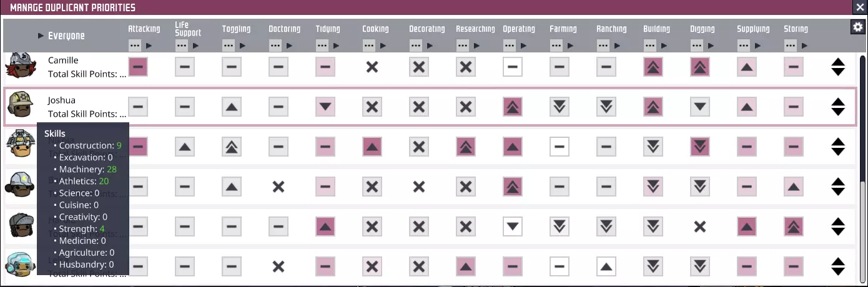Image resolution: width=868 pixels, height=287 pixels.
Task: Click Joshua's Farming priority cell
Action: (559, 107)
